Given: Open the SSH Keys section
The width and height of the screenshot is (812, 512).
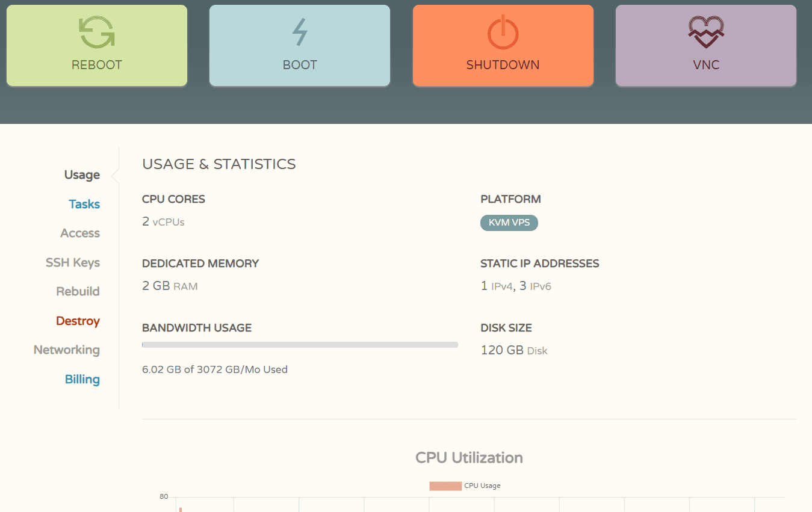Looking at the screenshot, I should (73, 262).
